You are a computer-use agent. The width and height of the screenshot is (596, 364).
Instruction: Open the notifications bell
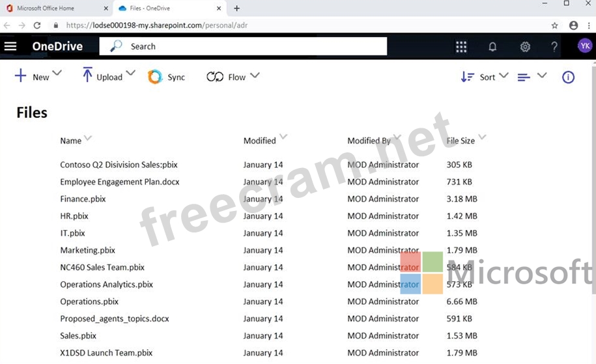tap(492, 47)
